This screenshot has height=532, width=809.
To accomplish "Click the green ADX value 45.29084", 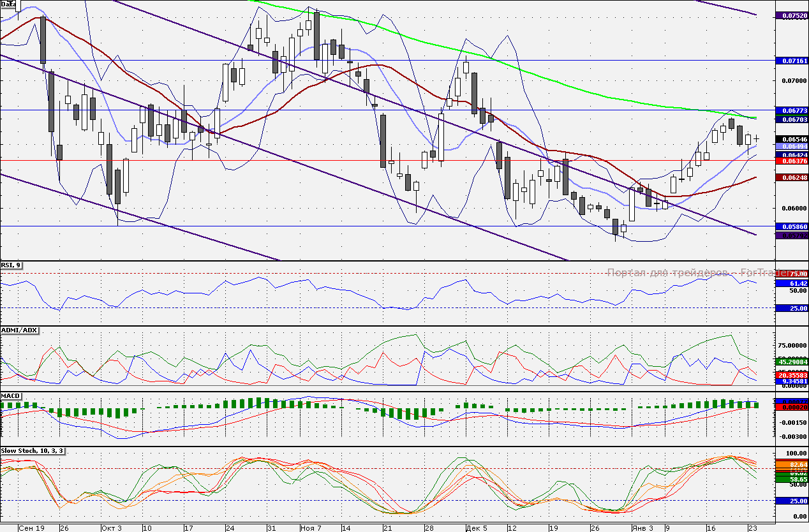I will pos(791,362).
